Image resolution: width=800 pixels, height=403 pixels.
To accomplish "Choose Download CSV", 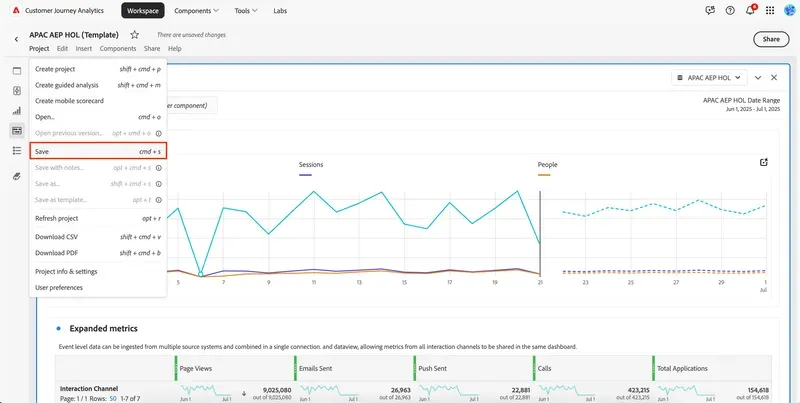I will pos(98,237).
